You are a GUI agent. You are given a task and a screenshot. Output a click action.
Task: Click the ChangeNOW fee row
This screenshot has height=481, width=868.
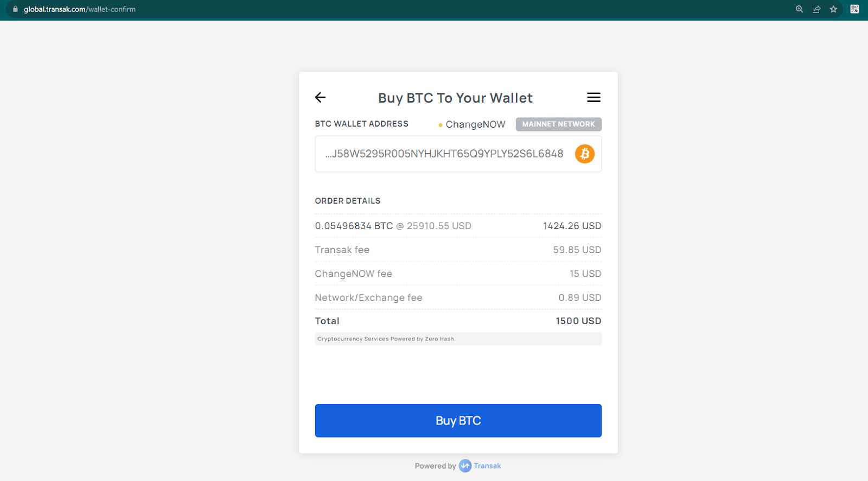pyautogui.click(x=458, y=274)
